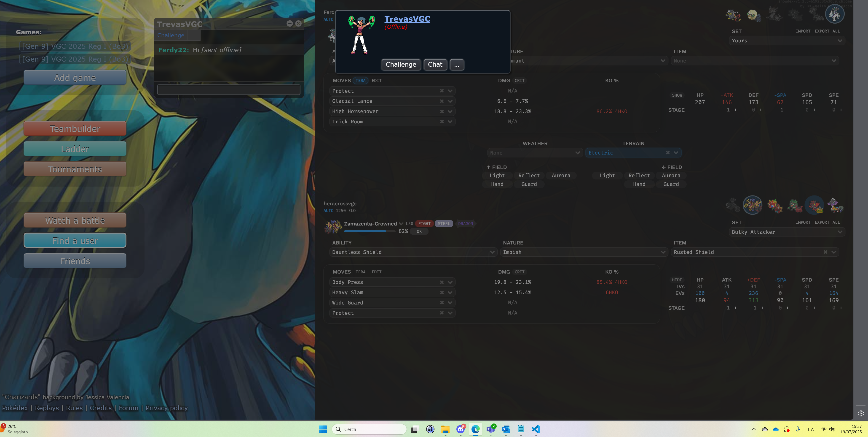Open the Challenge tab in TrevasVGC chat

coord(171,35)
